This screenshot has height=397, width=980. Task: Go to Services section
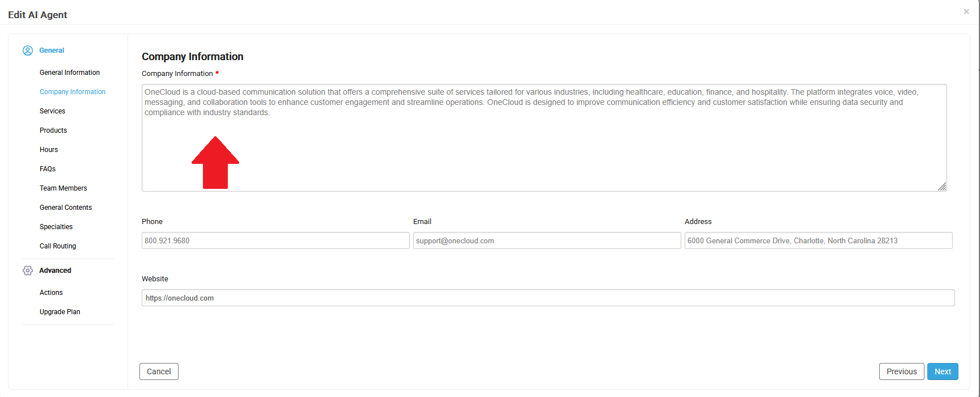pyautogui.click(x=52, y=111)
